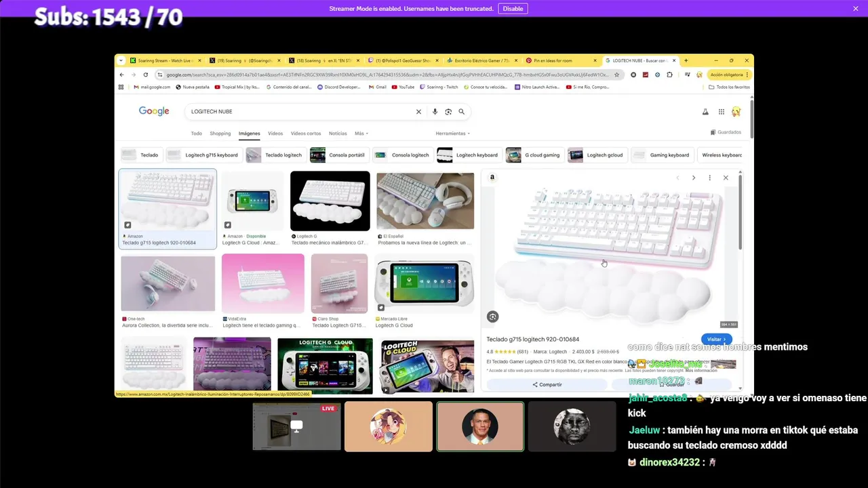
Task: Open the three-dot menu in image preview
Action: pyautogui.click(x=710, y=178)
